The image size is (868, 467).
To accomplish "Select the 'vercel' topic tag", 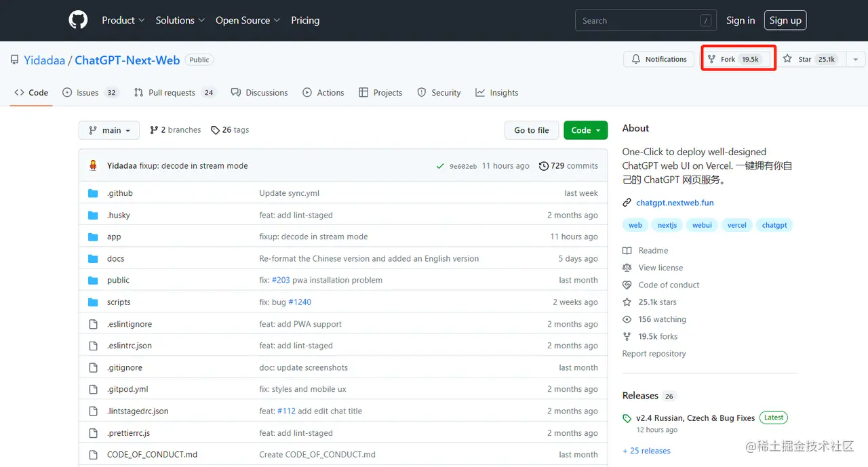I will 737,225.
